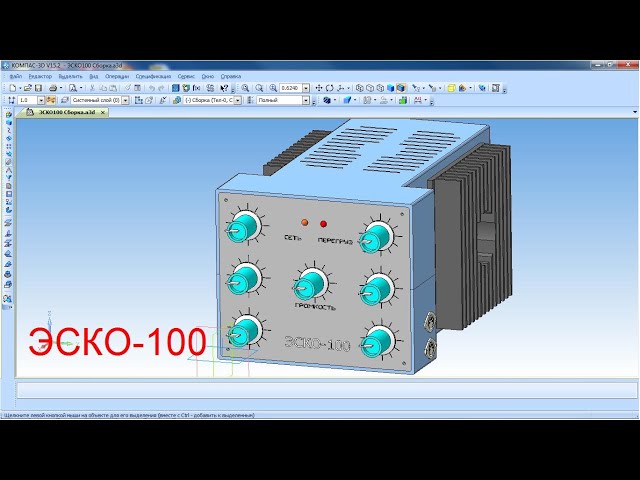Expand the step value 1.0 dropdown
Viewport: 640px width, 480px height.
pyautogui.click(x=41, y=100)
